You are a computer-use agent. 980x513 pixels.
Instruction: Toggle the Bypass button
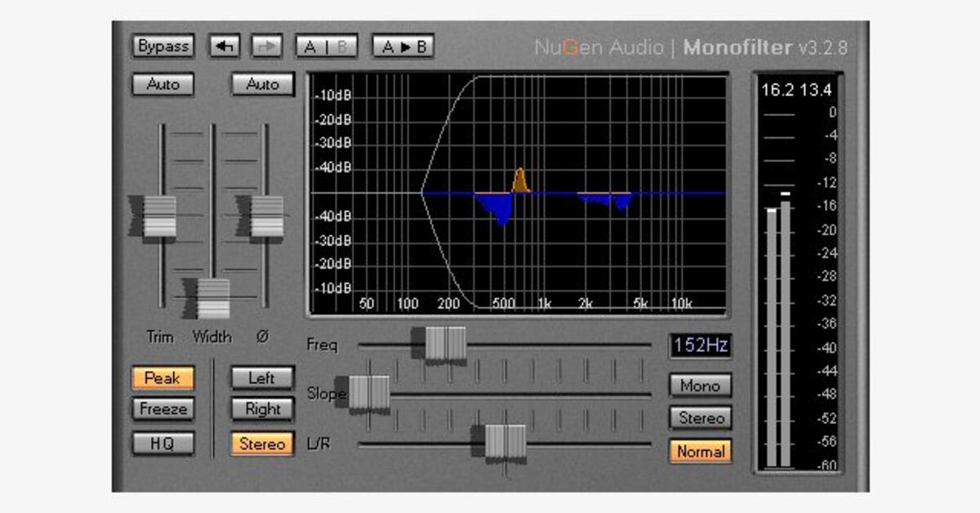pos(163,47)
